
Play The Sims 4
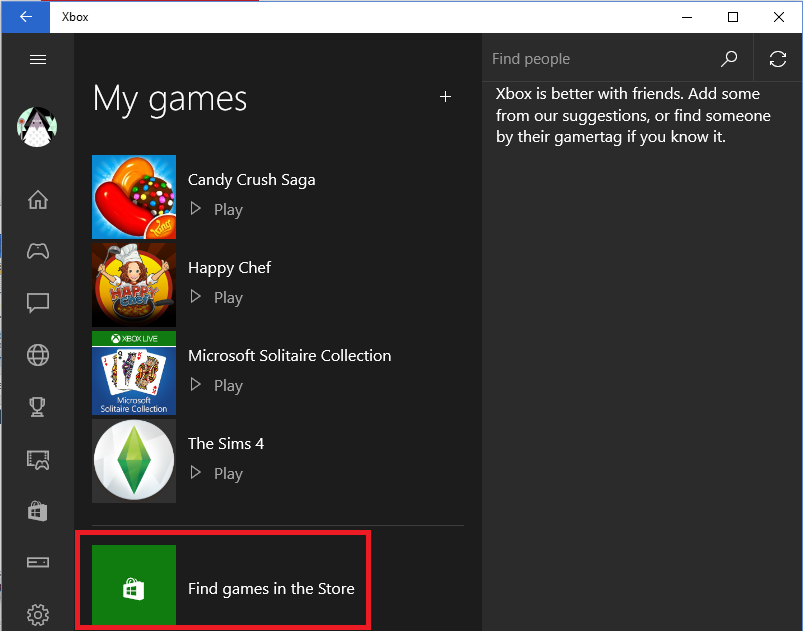pyautogui.click(x=215, y=473)
